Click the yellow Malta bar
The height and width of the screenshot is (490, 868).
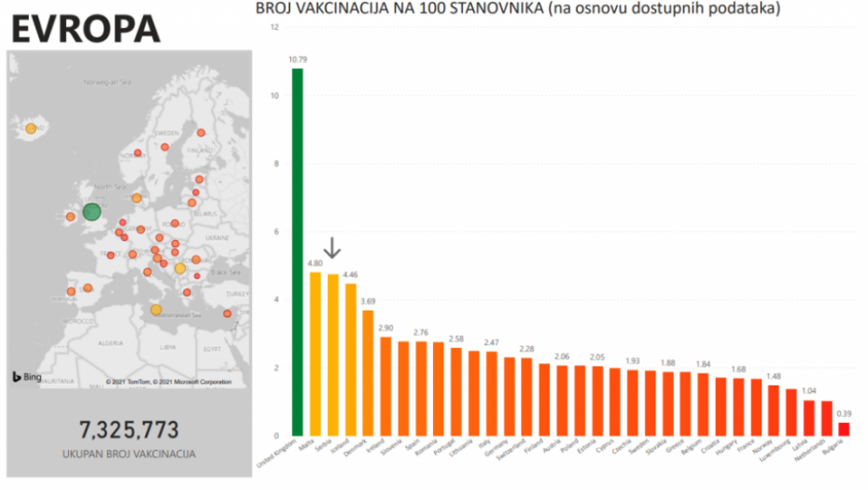pyautogui.click(x=315, y=354)
